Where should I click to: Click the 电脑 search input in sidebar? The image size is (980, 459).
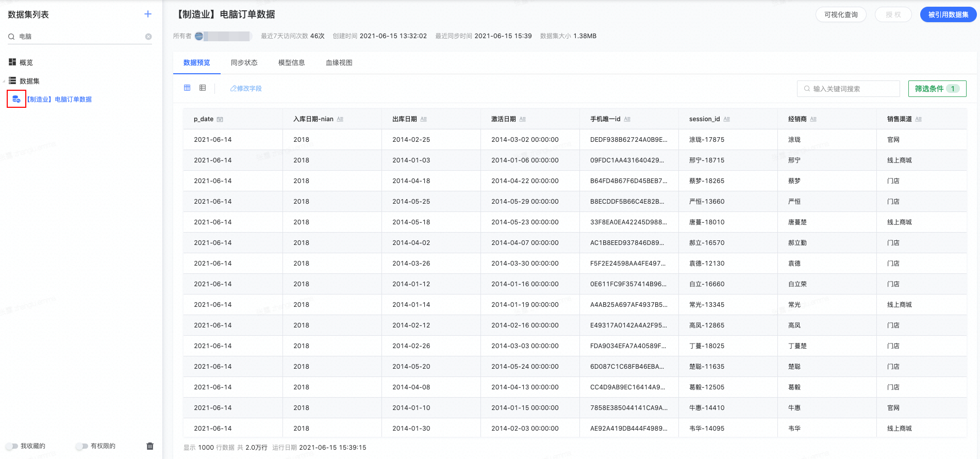pyautogui.click(x=80, y=37)
